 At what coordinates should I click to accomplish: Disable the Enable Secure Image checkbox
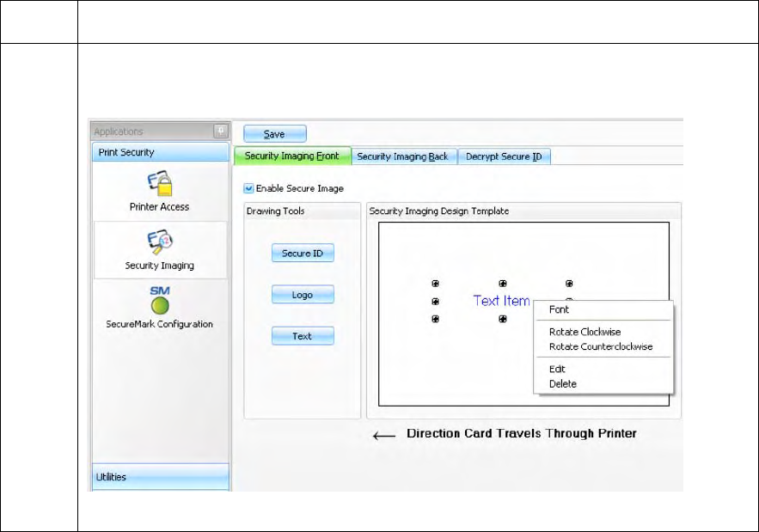click(248, 188)
